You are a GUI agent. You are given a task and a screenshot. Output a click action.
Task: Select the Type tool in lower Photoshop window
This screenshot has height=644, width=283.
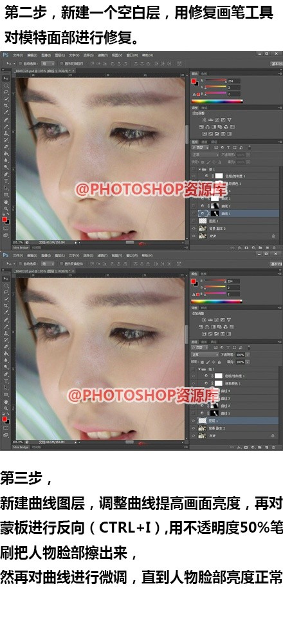coord(6,381)
